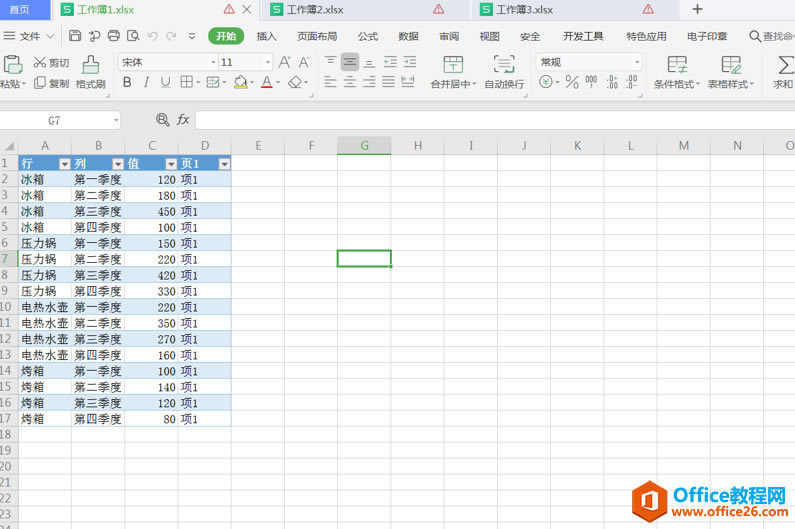Screen dimensions: 795x529
Task: Click the 开始 start ribbon button
Action: click(x=226, y=36)
